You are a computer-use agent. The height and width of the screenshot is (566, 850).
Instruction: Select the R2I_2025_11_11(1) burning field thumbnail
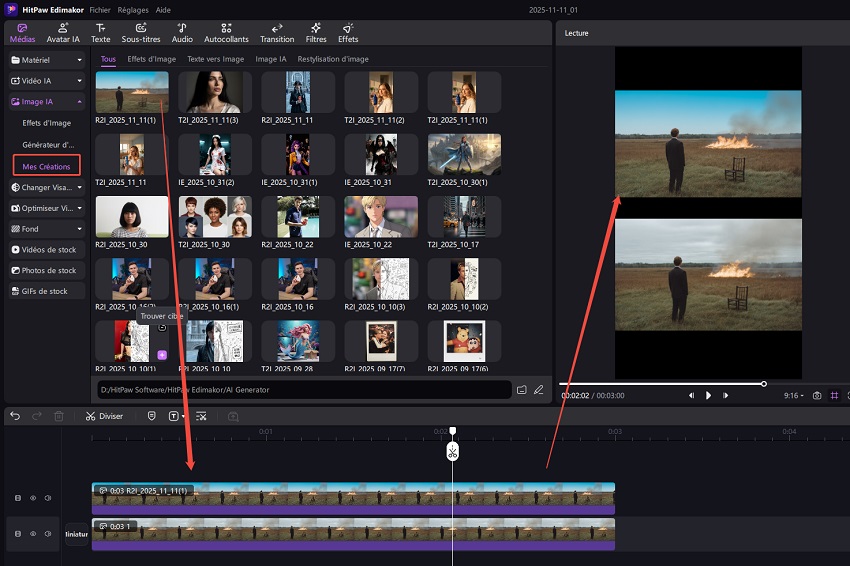point(132,92)
